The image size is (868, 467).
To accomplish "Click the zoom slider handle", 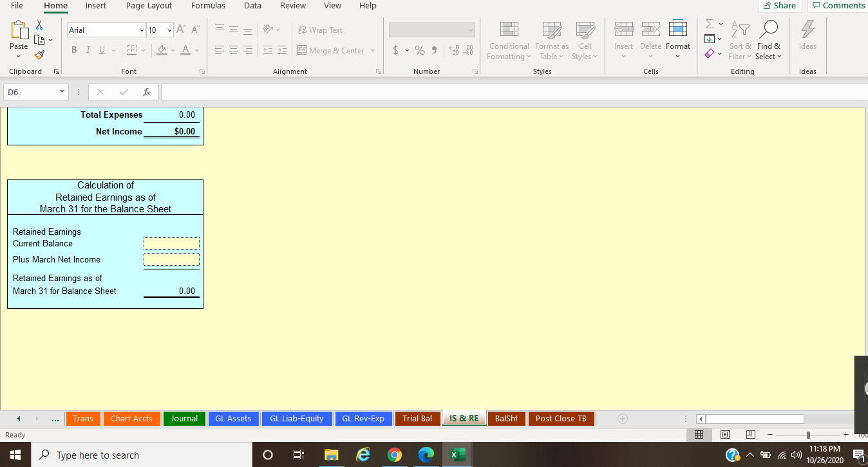I will tap(808, 435).
